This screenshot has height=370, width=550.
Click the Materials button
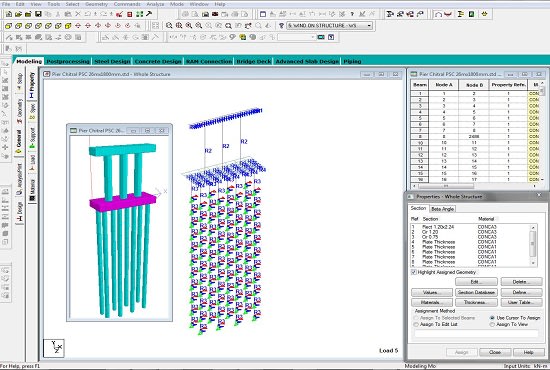pos(432,302)
